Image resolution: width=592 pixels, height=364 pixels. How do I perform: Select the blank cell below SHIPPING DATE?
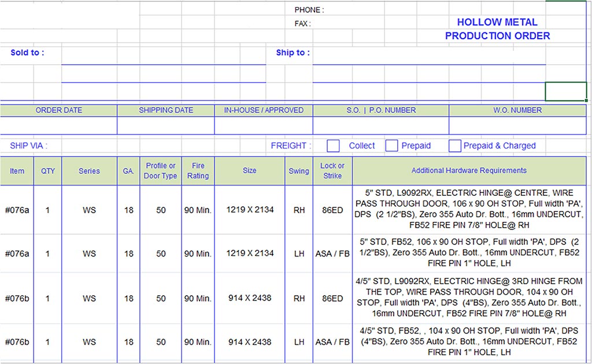[166, 125]
